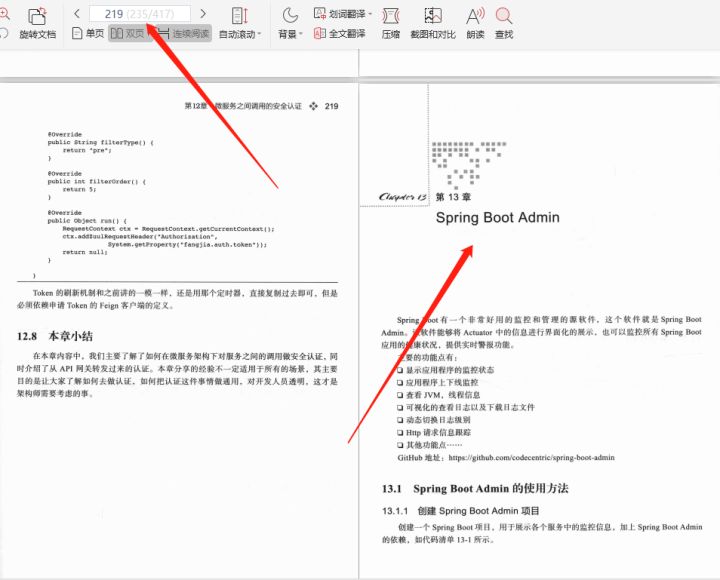Click the bullet Http 请求信息跟踪
Viewport: 720px width, 580px height.
tap(434, 432)
